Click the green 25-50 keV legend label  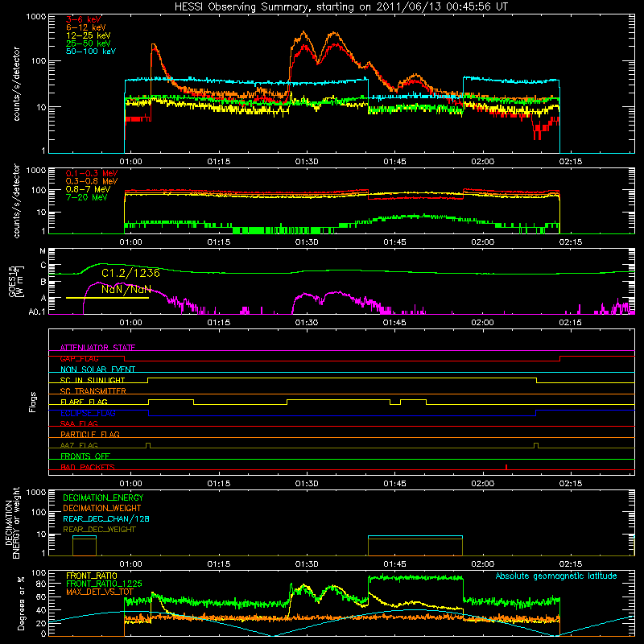89,43
